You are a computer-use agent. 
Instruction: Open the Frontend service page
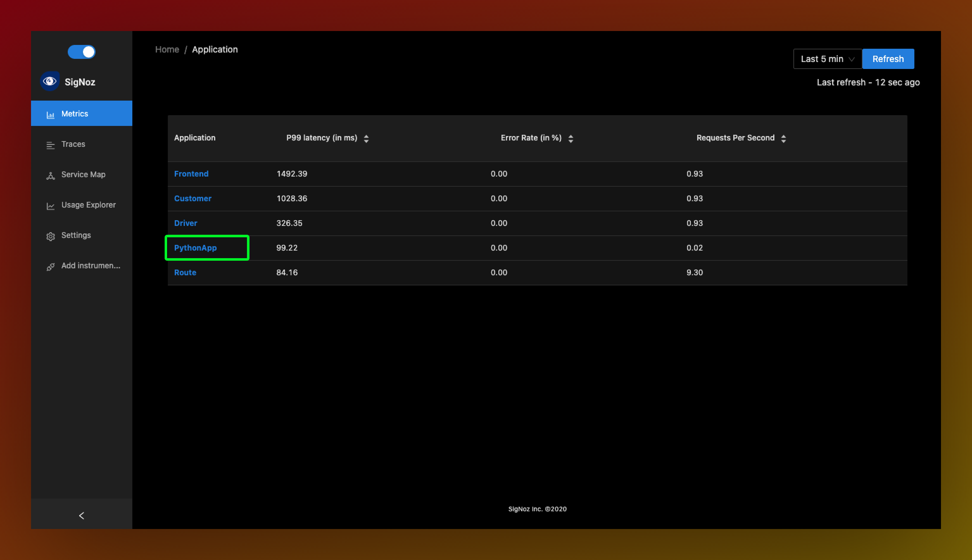point(191,173)
